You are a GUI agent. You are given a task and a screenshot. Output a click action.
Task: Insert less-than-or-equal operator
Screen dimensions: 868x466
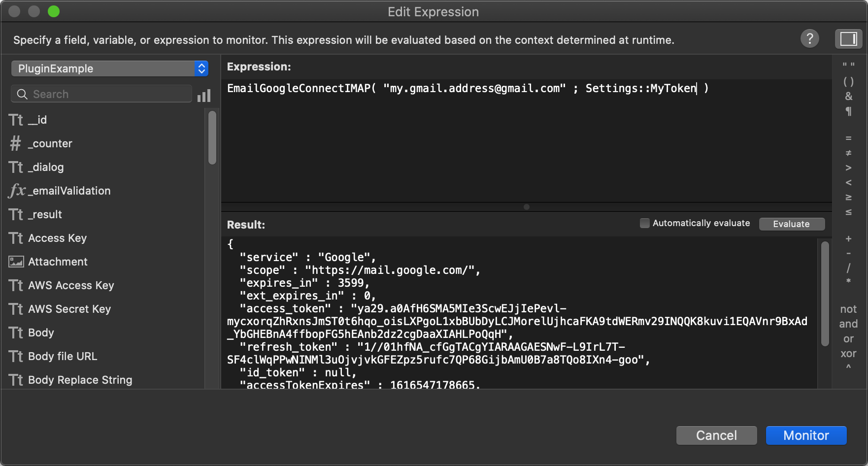point(848,212)
